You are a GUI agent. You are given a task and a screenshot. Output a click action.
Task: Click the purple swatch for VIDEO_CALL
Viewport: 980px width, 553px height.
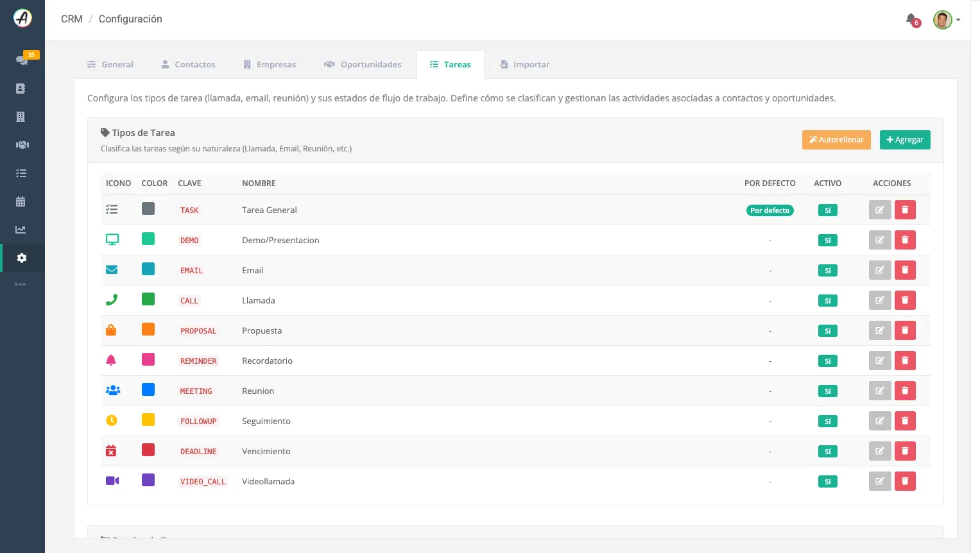[148, 480]
